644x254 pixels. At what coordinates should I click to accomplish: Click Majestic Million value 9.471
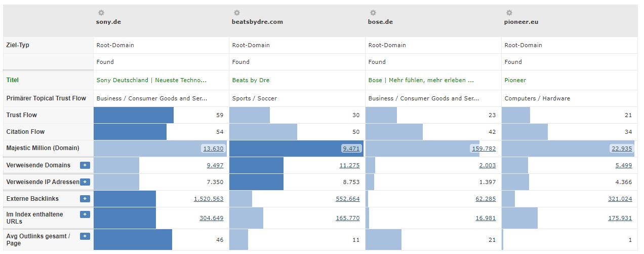pos(350,149)
